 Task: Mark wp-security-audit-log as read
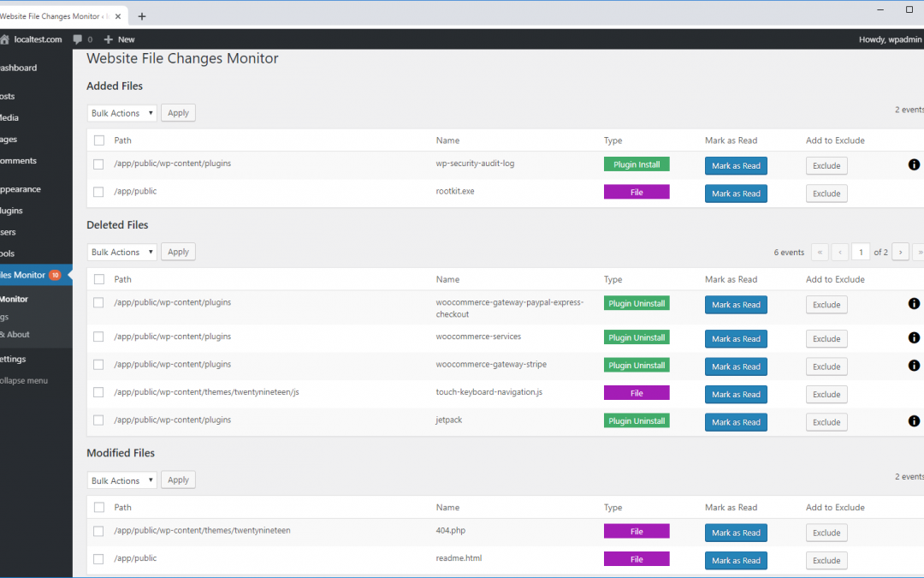736,166
